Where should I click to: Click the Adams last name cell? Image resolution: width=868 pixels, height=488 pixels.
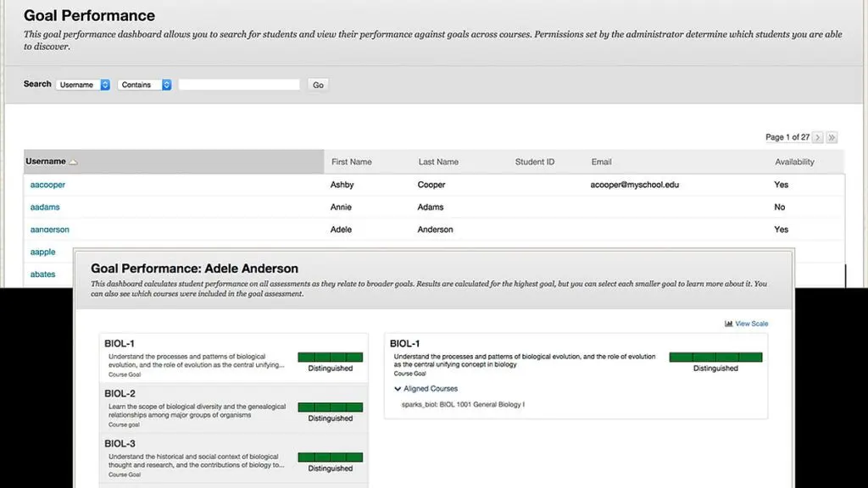430,207
